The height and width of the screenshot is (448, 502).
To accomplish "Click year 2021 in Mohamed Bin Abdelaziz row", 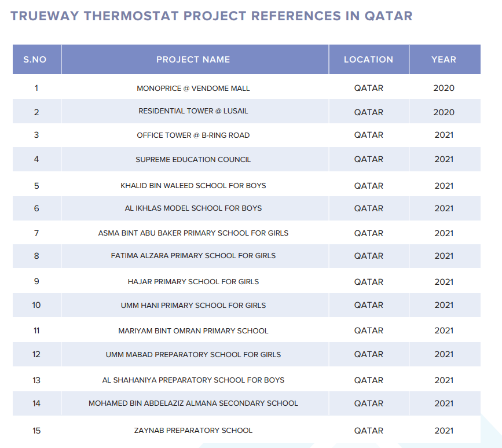I will (444, 403).
